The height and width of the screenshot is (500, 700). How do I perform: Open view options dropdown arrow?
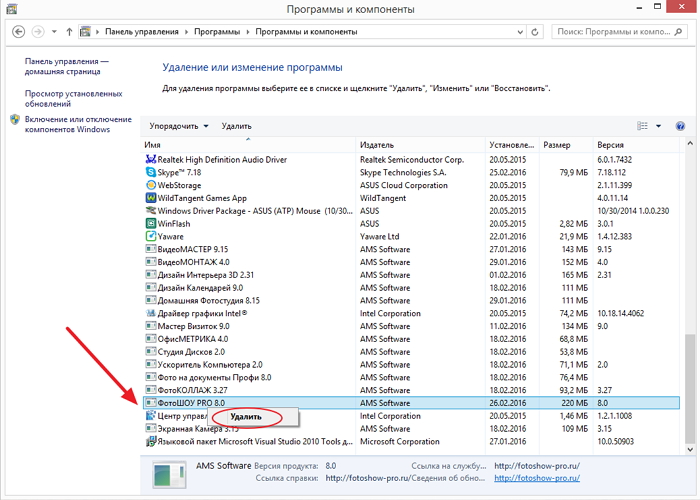[x=658, y=126]
